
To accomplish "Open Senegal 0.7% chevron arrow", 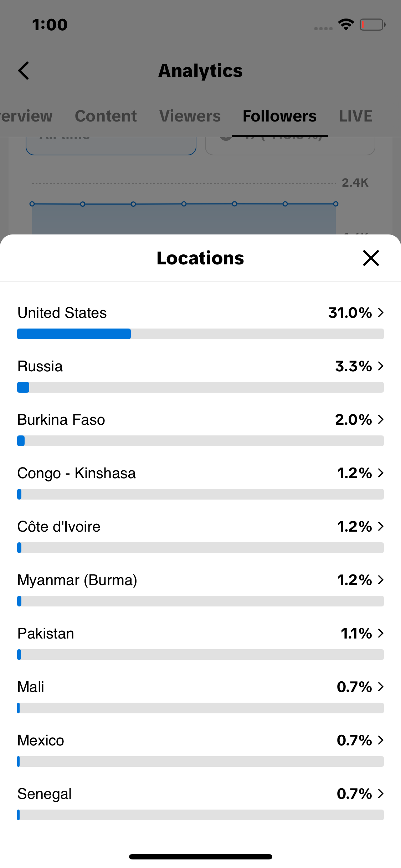I will click(381, 794).
